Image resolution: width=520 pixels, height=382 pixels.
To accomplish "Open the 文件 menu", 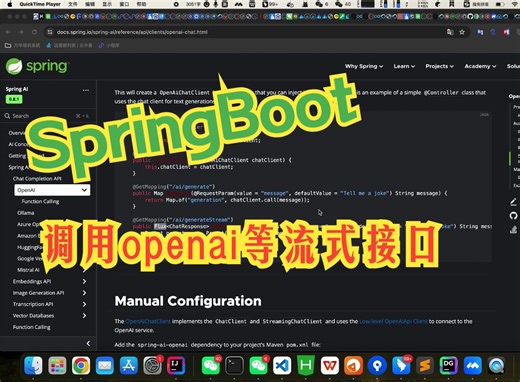I will pyautogui.click(x=73, y=4).
